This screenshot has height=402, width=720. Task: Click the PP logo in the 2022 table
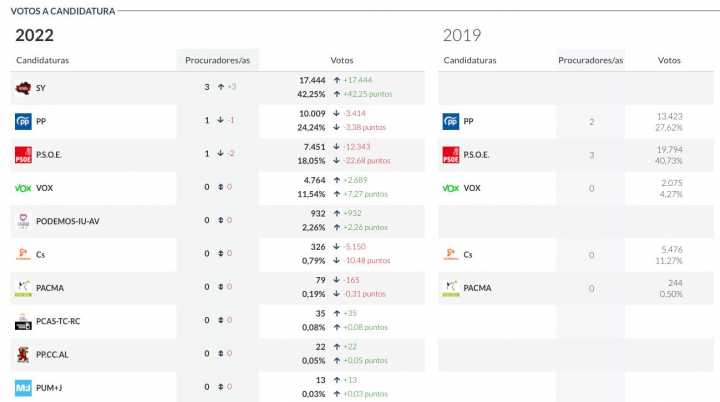[23, 121]
